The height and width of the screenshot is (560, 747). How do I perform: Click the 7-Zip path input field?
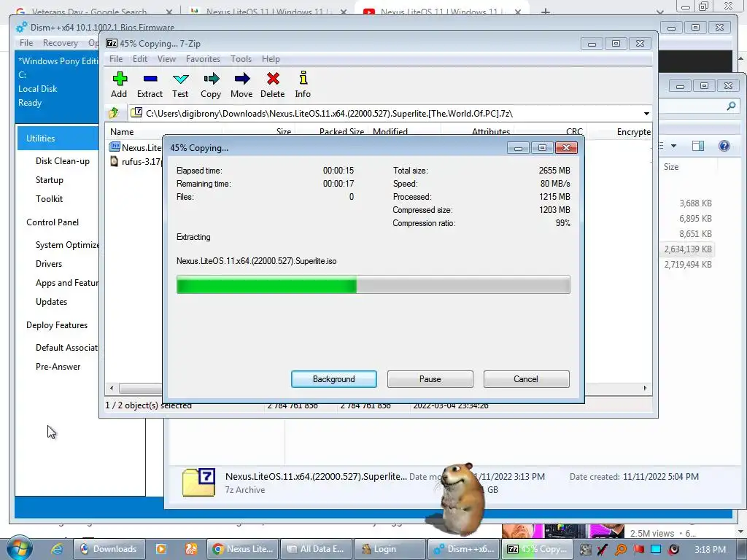coord(390,113)
